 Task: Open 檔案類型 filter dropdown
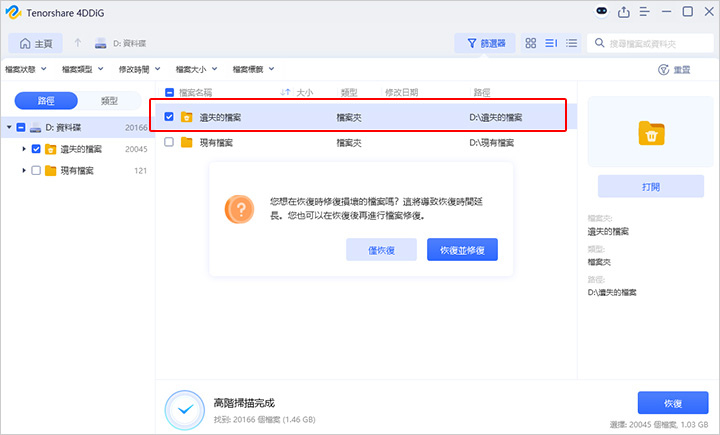click(x=83, y=69)
